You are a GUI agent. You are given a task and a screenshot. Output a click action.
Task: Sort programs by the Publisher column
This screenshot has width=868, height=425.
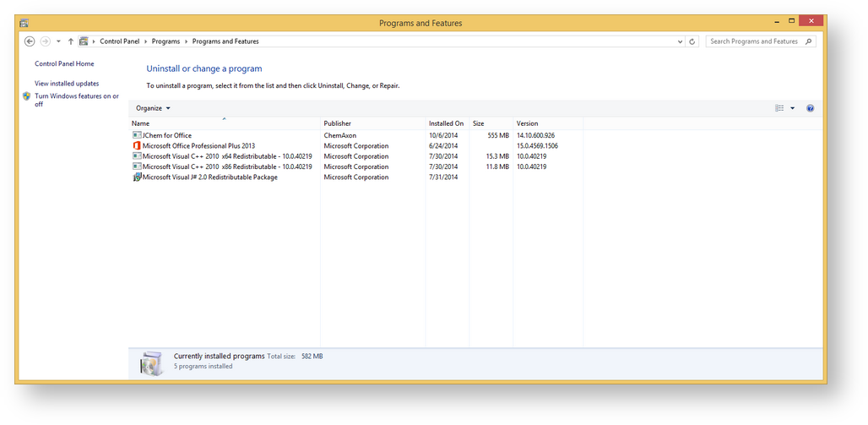(338, 123)
